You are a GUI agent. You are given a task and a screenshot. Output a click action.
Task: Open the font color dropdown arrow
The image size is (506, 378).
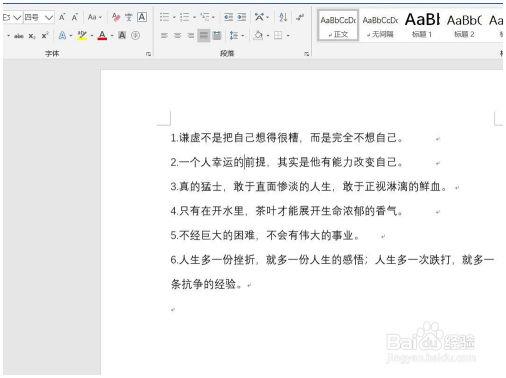click(x=112, y=36)
